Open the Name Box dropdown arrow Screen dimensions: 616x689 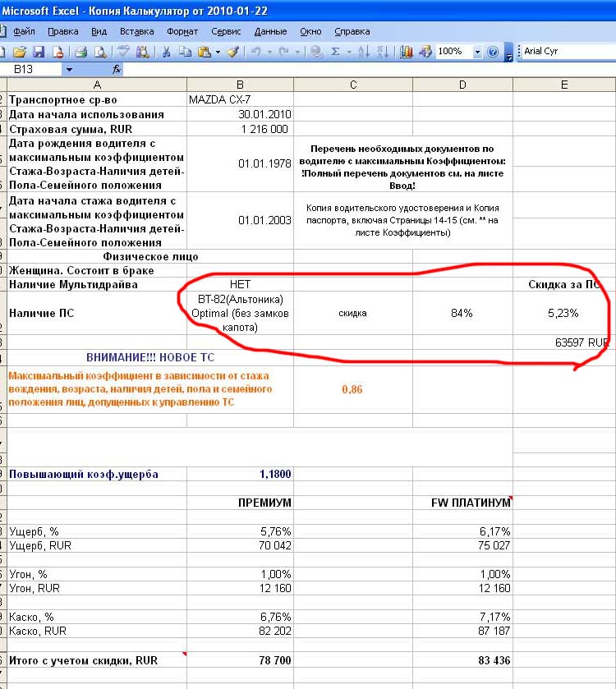coord(69,70)
